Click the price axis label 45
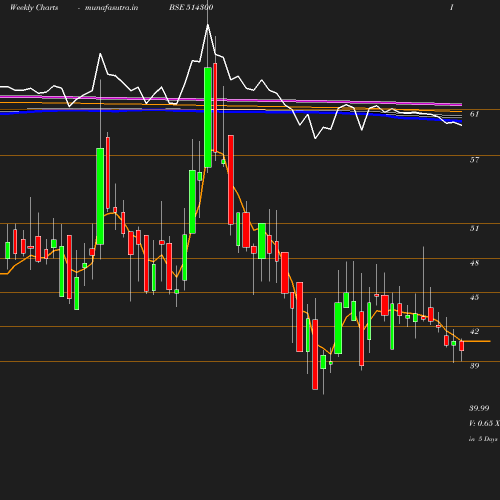This screenshot has width=500, height=500. coord(474,297)
